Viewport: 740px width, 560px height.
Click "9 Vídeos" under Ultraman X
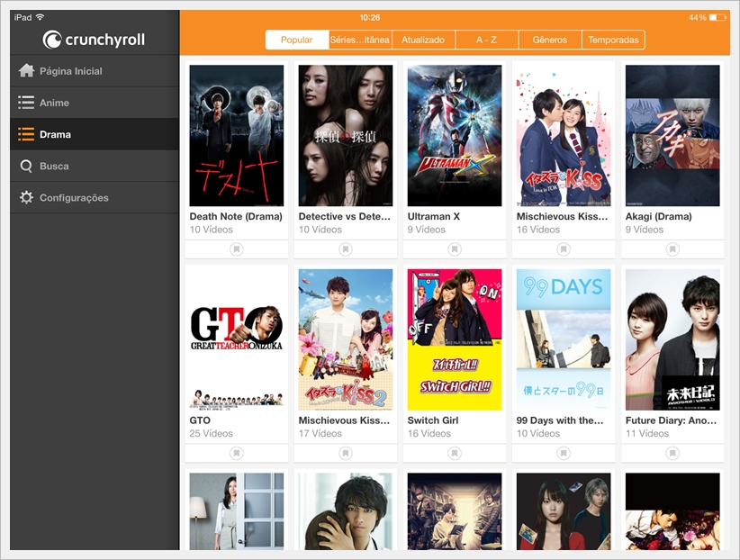pos(426,230)
